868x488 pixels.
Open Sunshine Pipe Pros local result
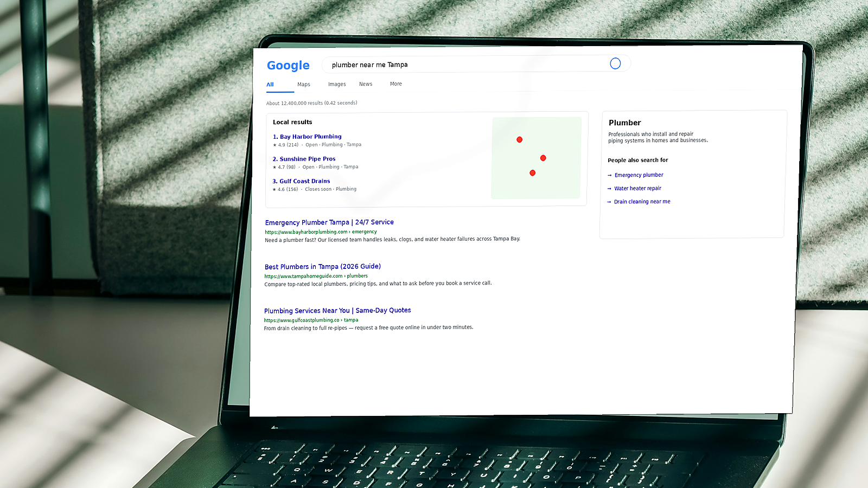point(304,159)
